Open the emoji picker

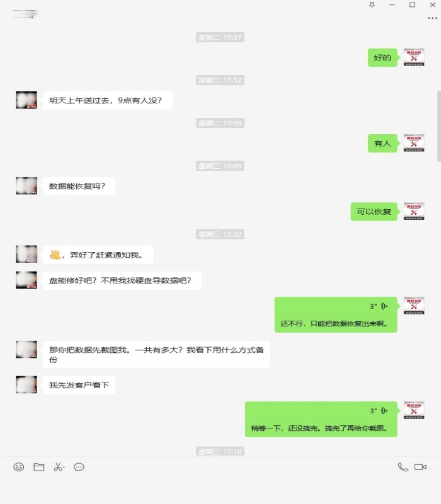(19, 467)
